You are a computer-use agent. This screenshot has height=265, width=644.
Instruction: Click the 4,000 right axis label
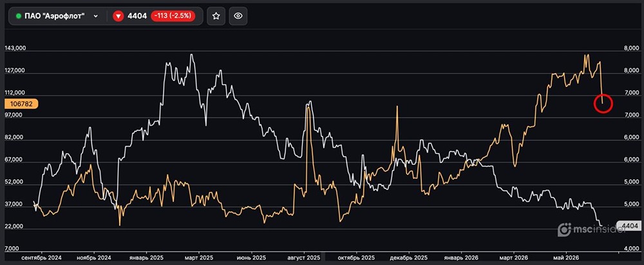point(632,249)
